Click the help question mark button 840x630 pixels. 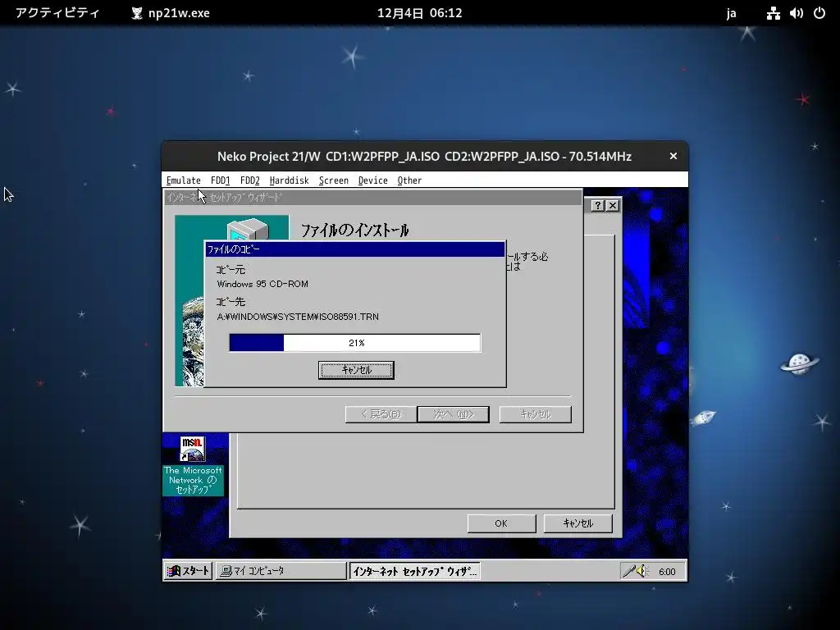(598, 206)
